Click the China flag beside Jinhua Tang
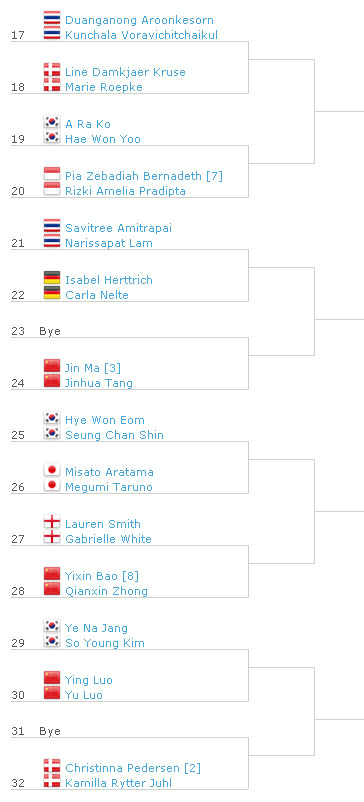The image size is (364, 802). pos(52,382)
